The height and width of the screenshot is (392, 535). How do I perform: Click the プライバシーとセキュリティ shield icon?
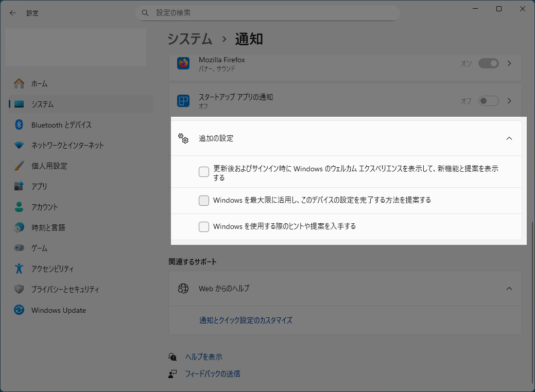(x=19, y=289)
